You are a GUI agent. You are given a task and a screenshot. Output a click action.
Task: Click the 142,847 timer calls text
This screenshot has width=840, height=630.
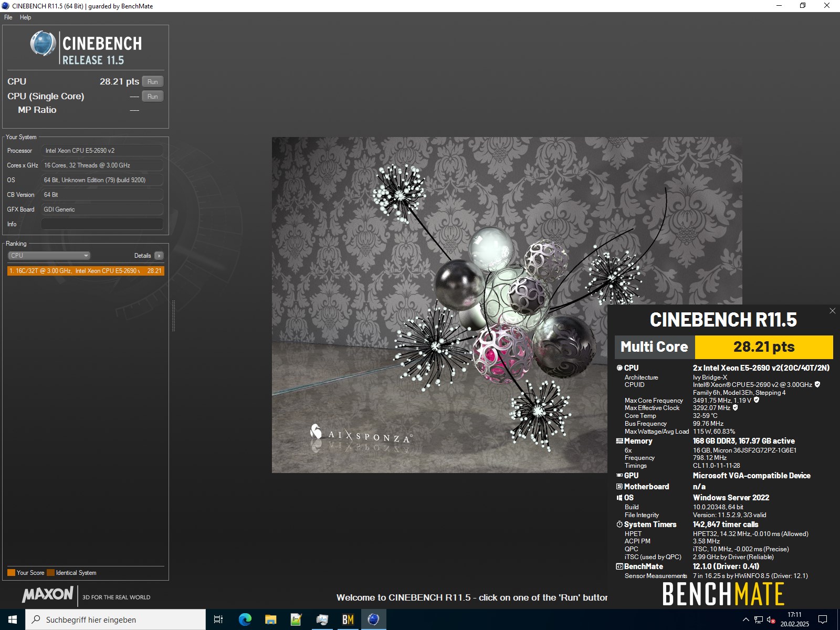click(726, 524)
